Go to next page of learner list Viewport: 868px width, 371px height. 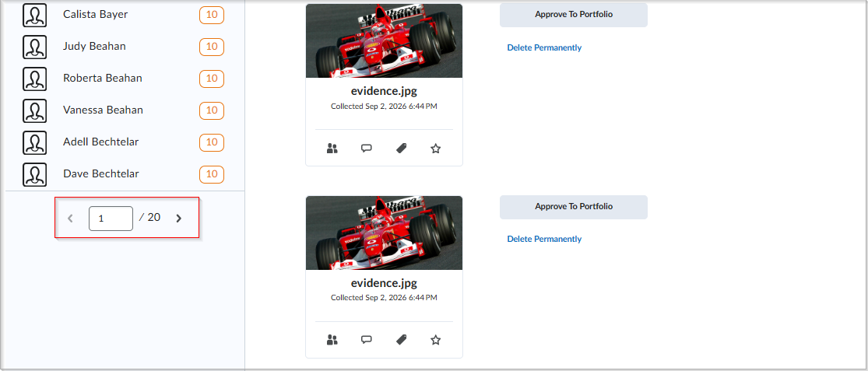click(x=178, y=219)
